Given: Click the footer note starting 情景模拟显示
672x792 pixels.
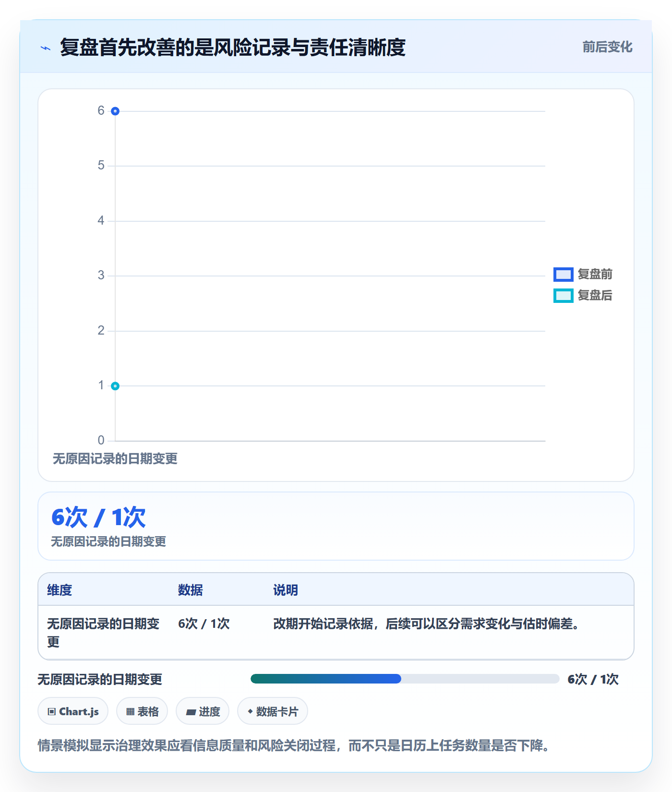Looking at the screenshot, I should pos(293,746).
